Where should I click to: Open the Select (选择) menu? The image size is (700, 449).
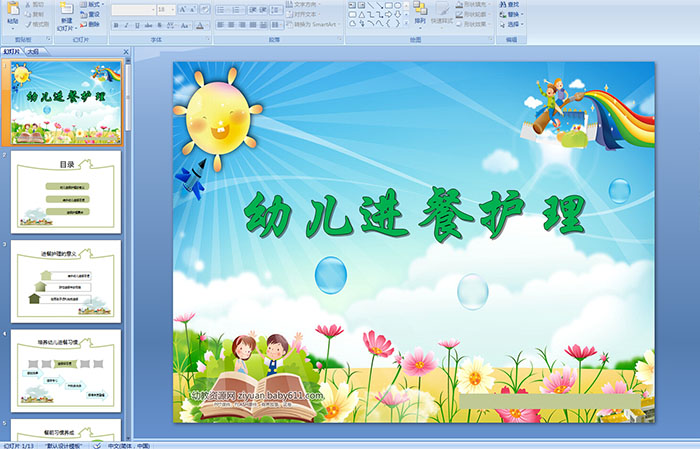click(511, 24)
